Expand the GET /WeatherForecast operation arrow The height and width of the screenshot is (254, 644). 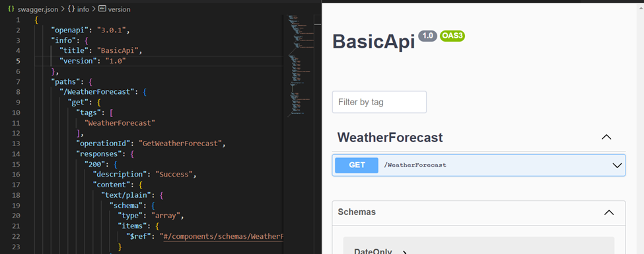(x=617, y=165)
